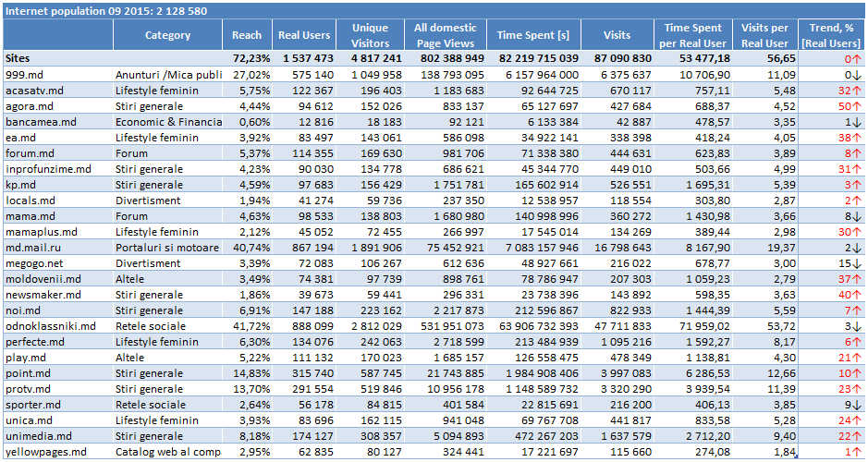
Task: Select the 531 951 073 page views cell
Action: pyautogui.click(x=446, y=326)
